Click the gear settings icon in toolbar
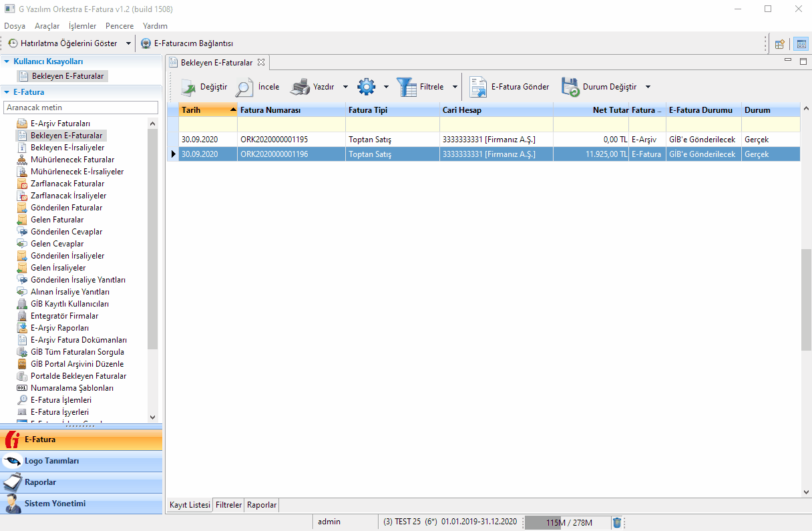812x531 pixels. click(x=367, y=87)
